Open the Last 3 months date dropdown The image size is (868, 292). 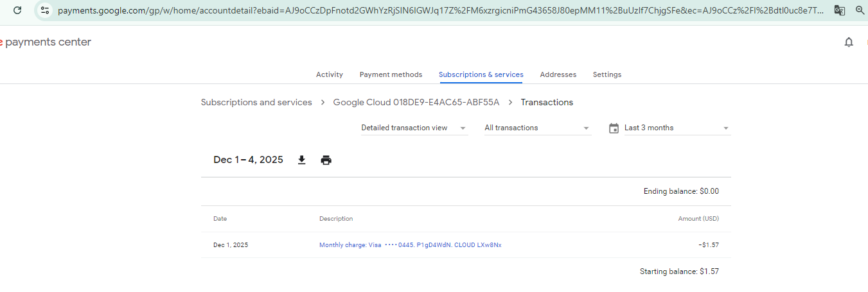coord(677,128)
